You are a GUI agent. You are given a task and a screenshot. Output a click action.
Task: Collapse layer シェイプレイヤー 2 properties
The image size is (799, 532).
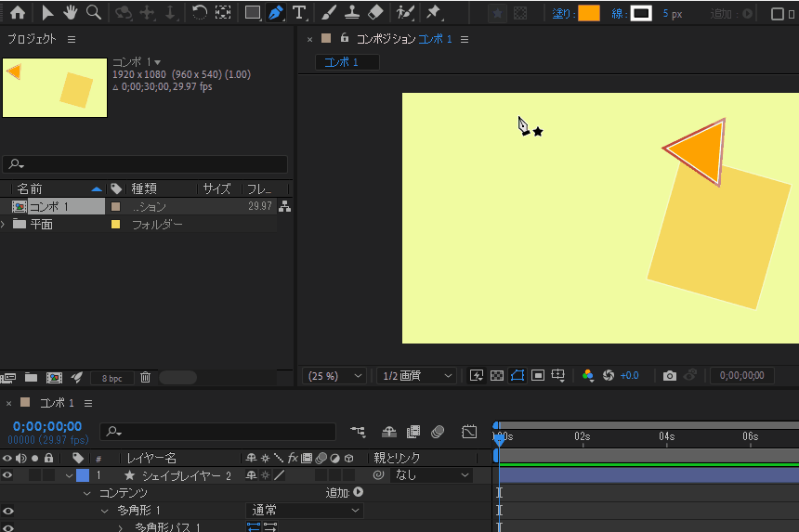(69, 475)
